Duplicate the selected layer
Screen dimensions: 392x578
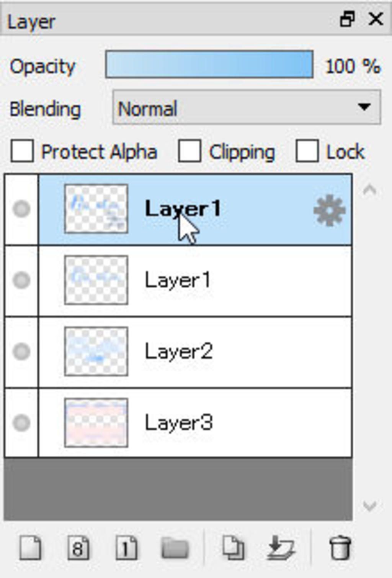(x=233, y=548)
